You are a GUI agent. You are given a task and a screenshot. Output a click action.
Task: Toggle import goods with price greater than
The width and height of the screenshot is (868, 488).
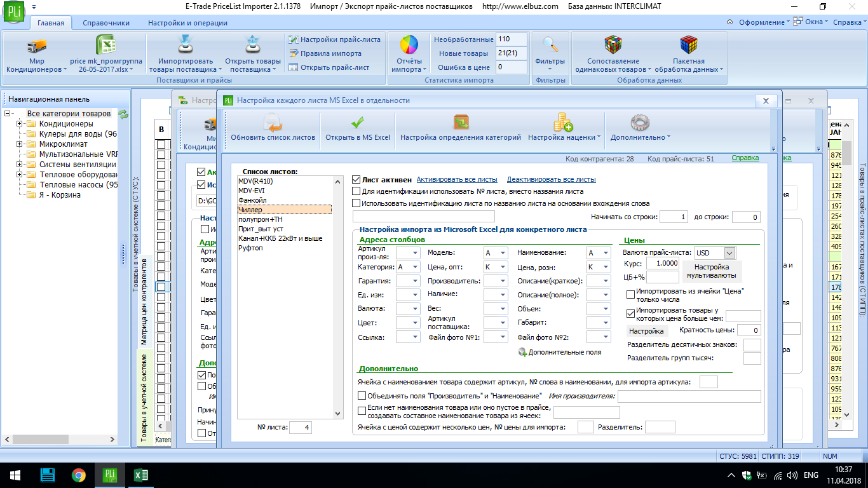coord(631,313)
